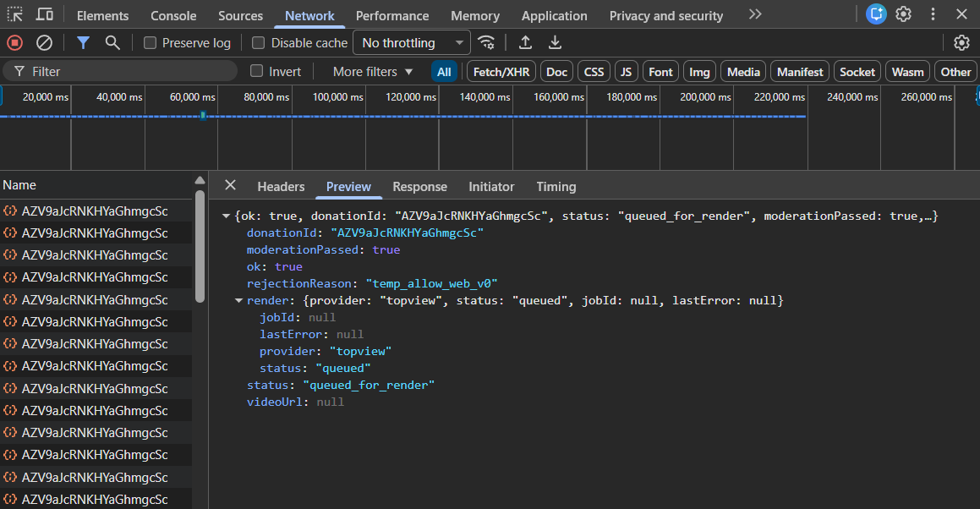
Task: Type in the Filter text field
Action: click(127, 72)
